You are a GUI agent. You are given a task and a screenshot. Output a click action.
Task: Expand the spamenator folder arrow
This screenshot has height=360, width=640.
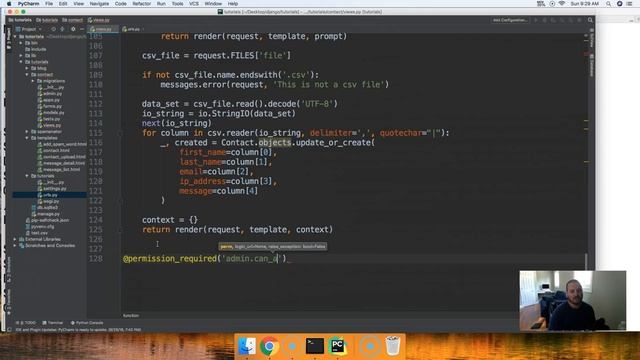pyautogui.click(x=27, y=132)
